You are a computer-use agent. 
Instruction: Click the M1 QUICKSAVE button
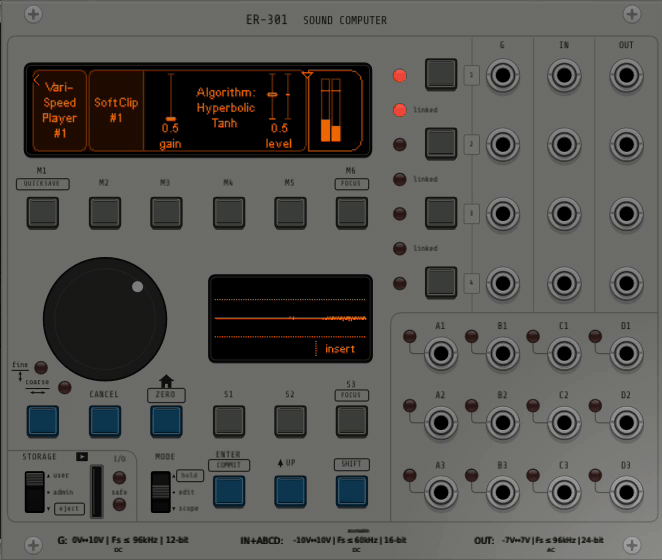tap(43, 212)
